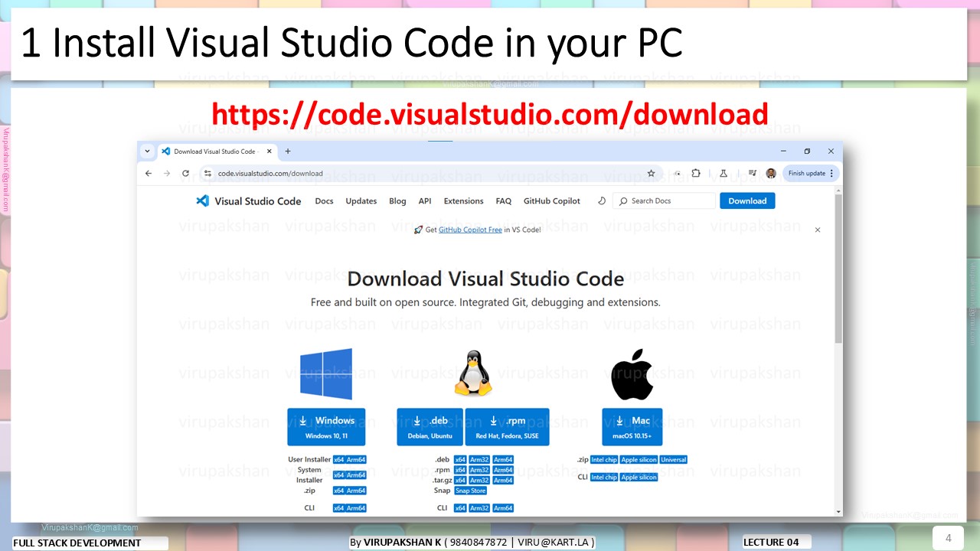Open a new browser tab
Image resolution: width=980 pixels, height=551 pixels.
tap(288, 152)
